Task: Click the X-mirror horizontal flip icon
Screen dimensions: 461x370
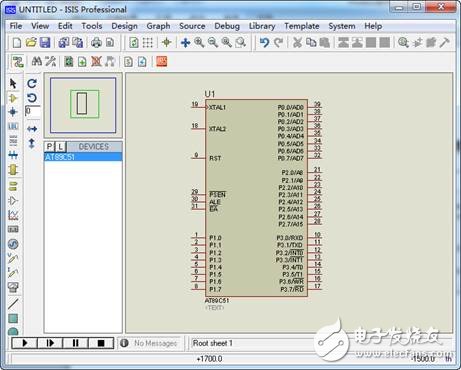Action: tap(32, 129)
